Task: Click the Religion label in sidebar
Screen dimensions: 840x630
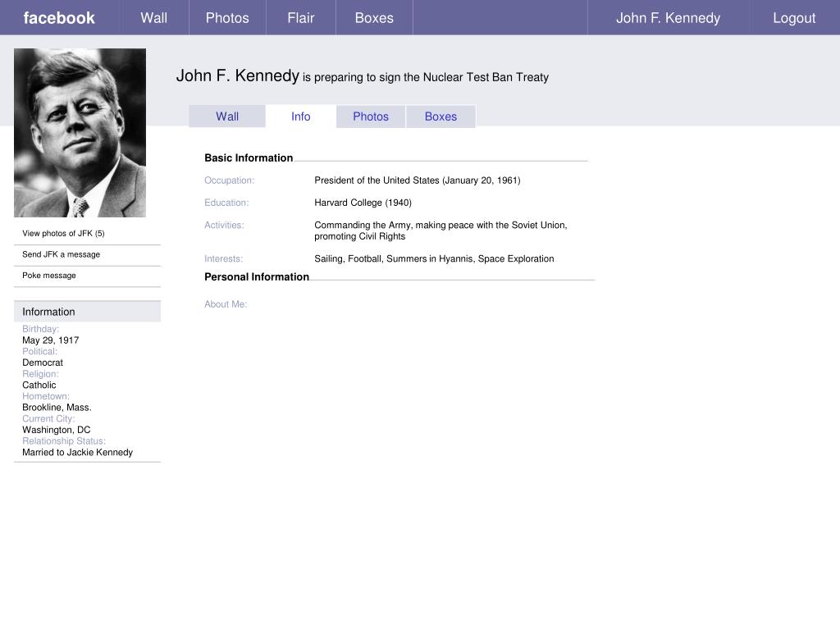Action: (x=41, y=374)
